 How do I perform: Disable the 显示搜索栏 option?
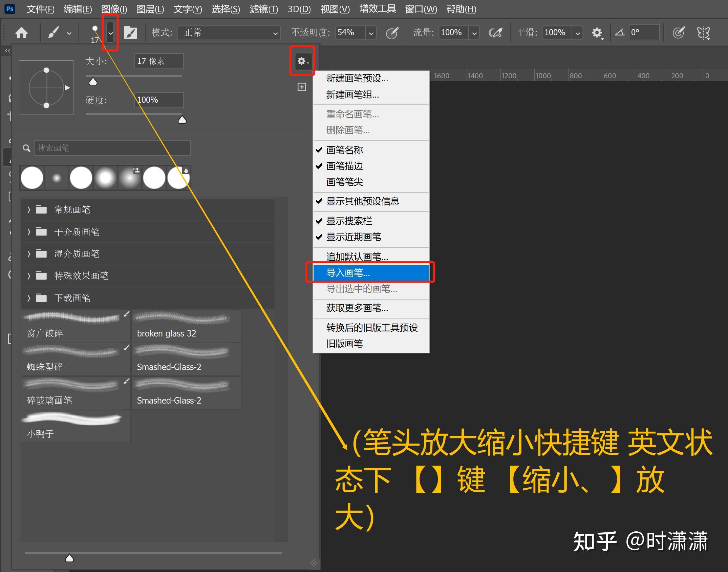[349, 221]
